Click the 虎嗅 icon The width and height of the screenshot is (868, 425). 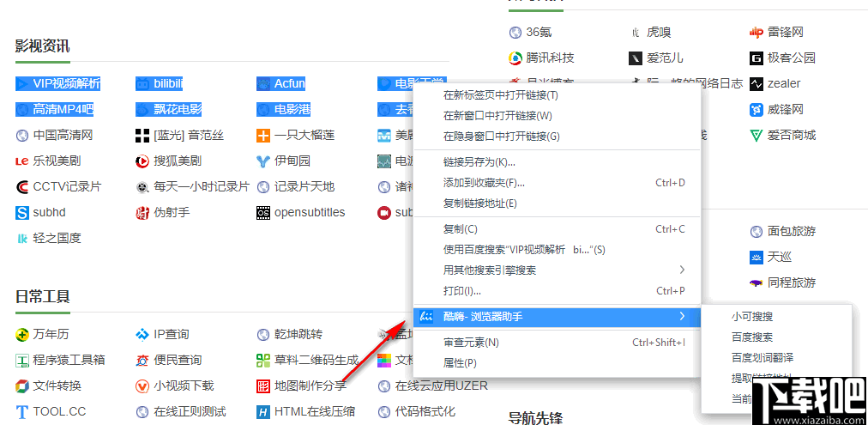[636, 32]
